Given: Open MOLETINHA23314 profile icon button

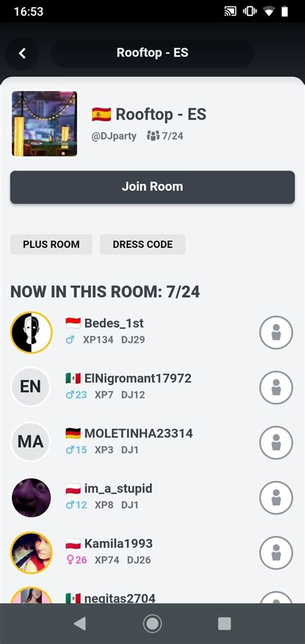Looking at the screenshot, I should tap(276, 442).
